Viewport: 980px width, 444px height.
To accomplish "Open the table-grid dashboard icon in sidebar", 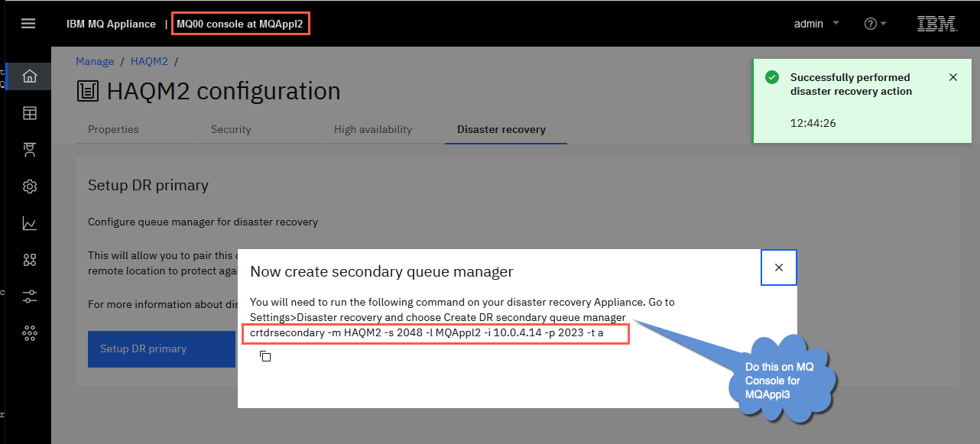I will (30, 113).
